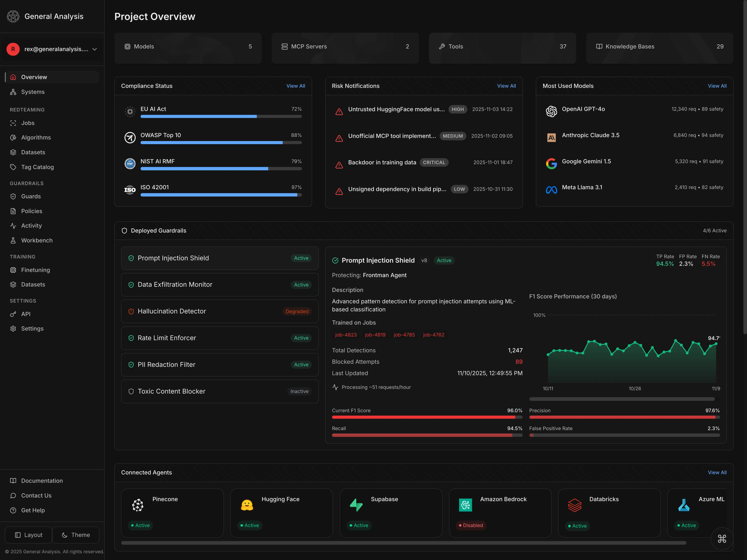
Task: Expand the Hallucination Detector entry
Action: [x=219, y=311]
